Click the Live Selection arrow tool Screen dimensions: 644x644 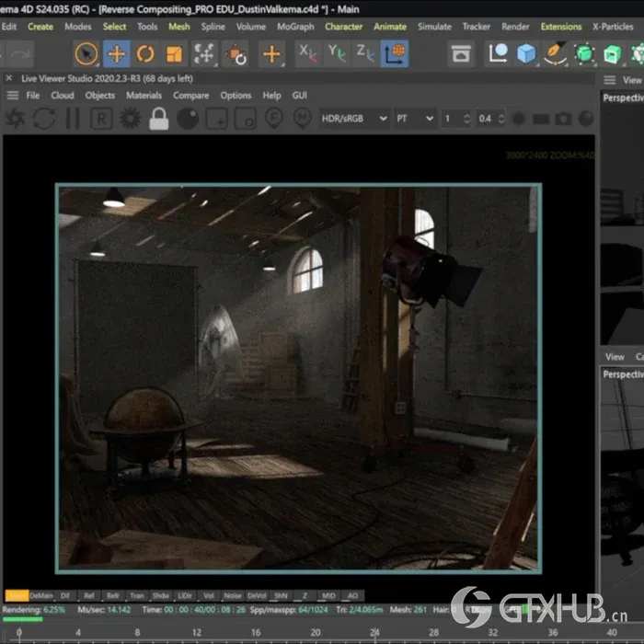tap(86, 54)
